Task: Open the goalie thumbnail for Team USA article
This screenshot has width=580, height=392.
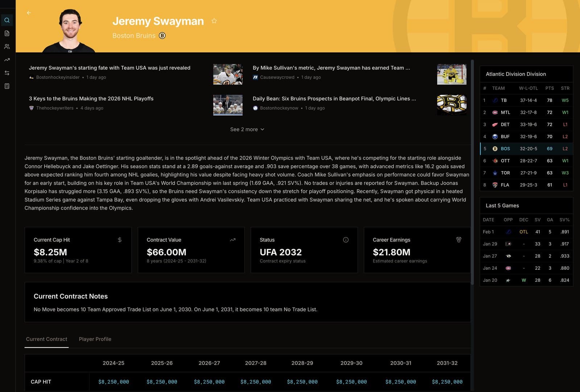Action: click(228, 74)
